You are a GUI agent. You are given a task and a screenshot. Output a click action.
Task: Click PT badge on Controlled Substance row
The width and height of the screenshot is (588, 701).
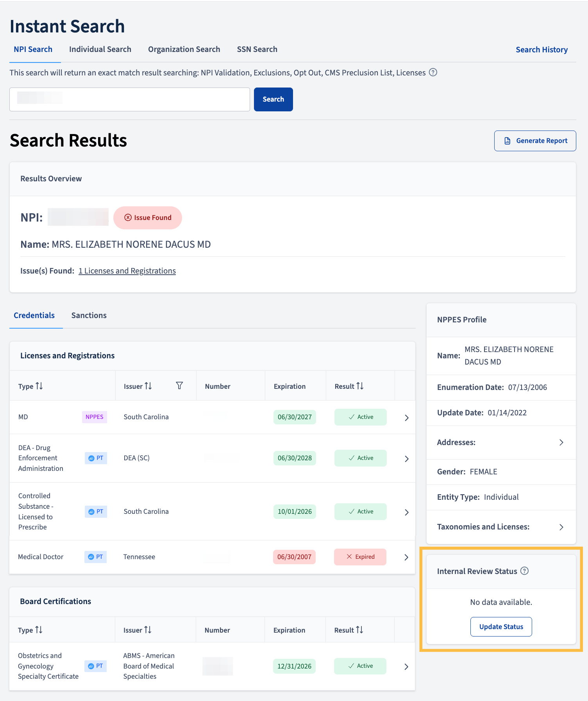[x=96, y=511]
